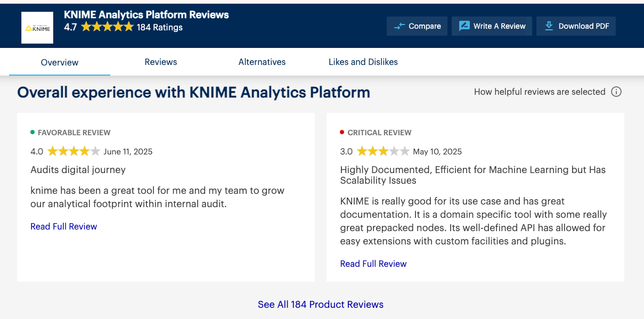Screen dimensions: 644x319
Task: Open Read Full Review for the favorable review
Action: pyautogui.click(x=64, y=226)
